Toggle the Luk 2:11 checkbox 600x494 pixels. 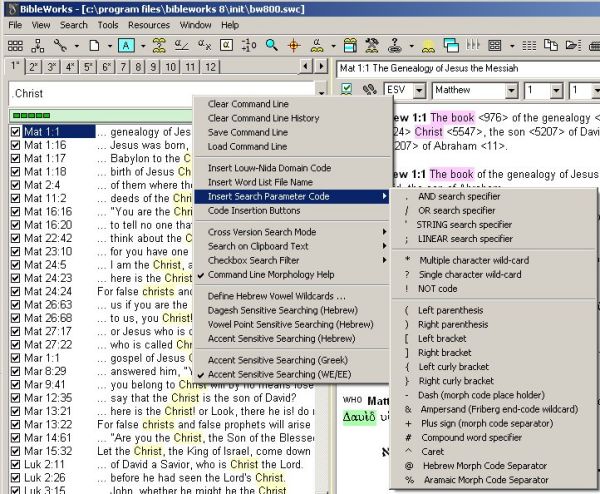pyautogui.click(x=15, y=465)
